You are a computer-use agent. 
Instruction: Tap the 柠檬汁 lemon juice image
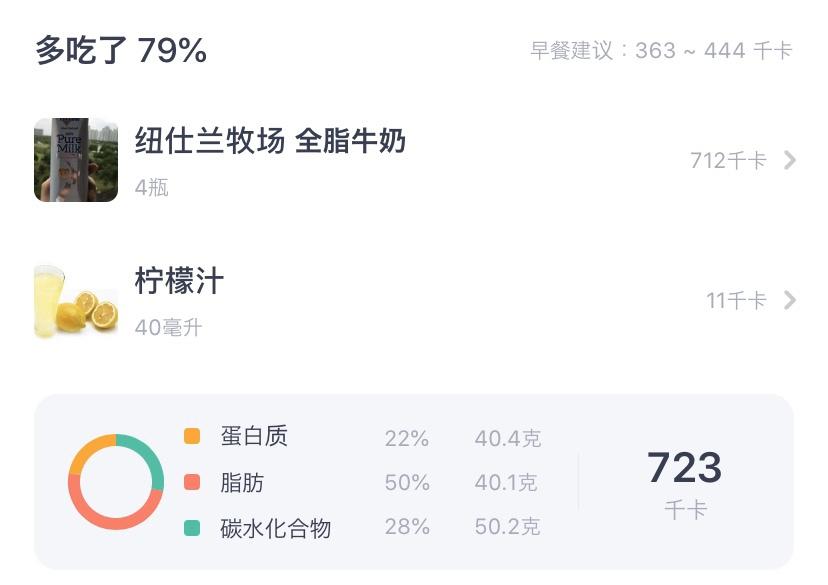75,300
